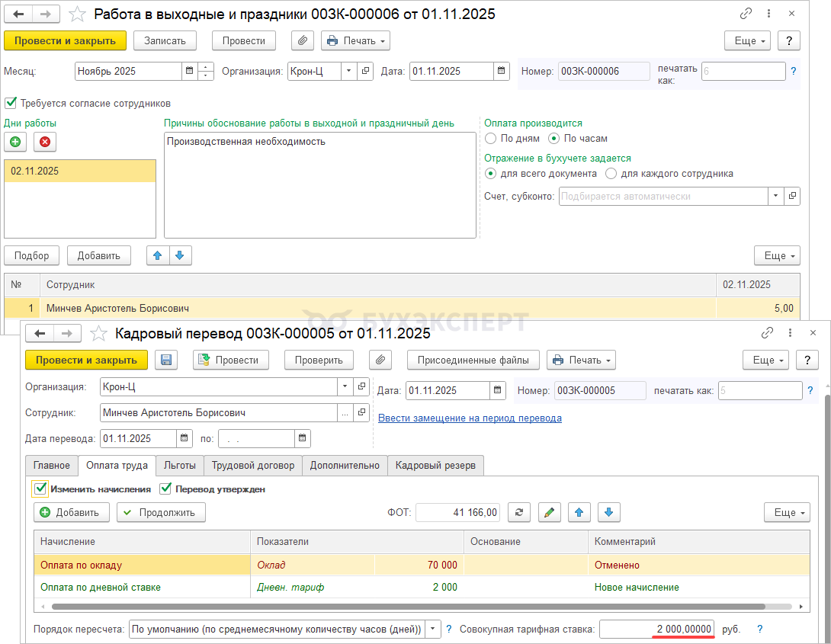The width and height of the screenshot is (831, 644).
Task: Uncheck Требуется согласие сотрудников checkbox
Action: pos(11,103)
